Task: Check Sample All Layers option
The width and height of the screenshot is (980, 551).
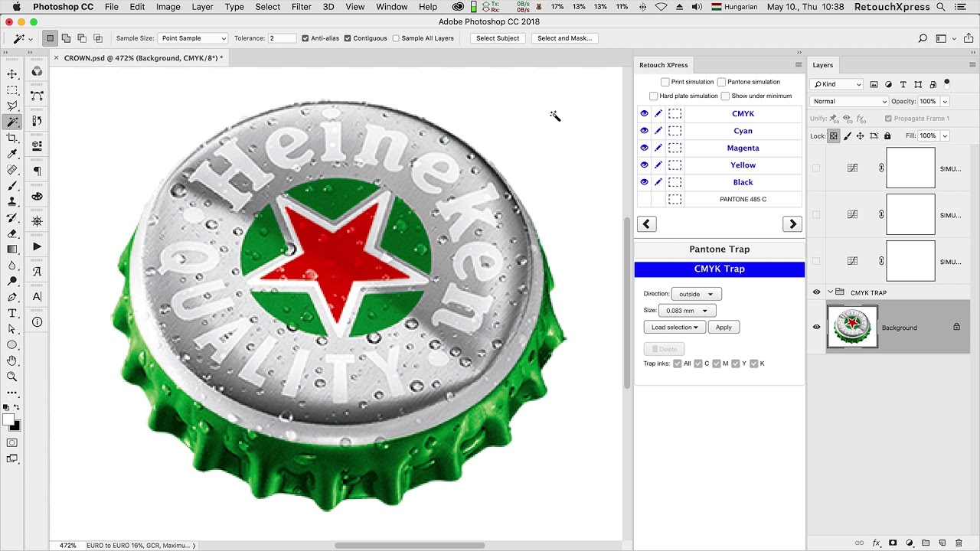Action: pyautogui.click(x=396, y=38)
